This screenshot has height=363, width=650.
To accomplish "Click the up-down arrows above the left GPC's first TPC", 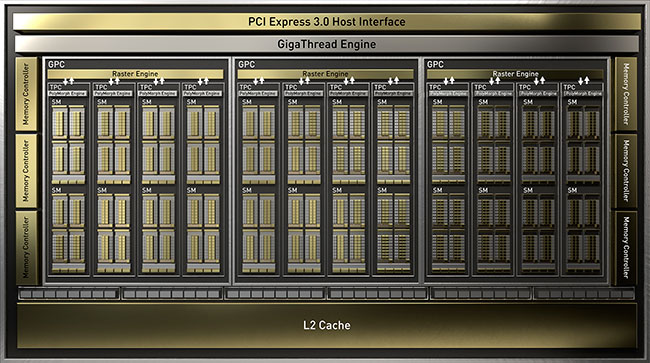I will 68,81.
